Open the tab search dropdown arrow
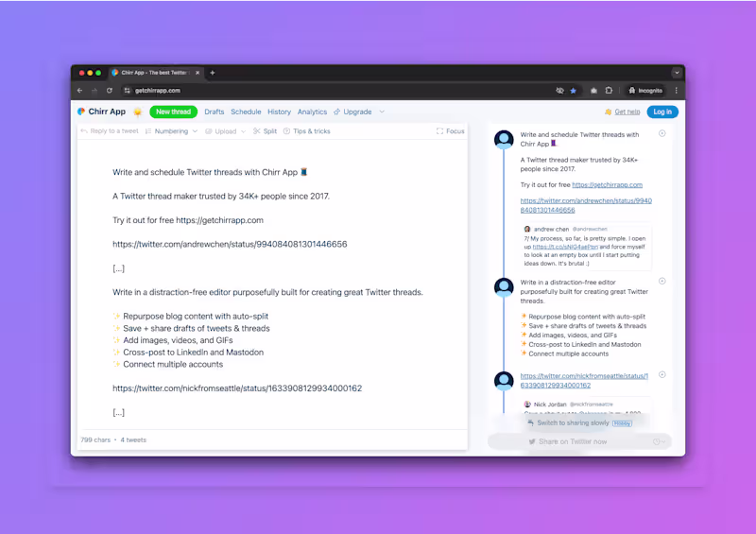This screenshot has height=534, width=756. click(x=677, y=73)
